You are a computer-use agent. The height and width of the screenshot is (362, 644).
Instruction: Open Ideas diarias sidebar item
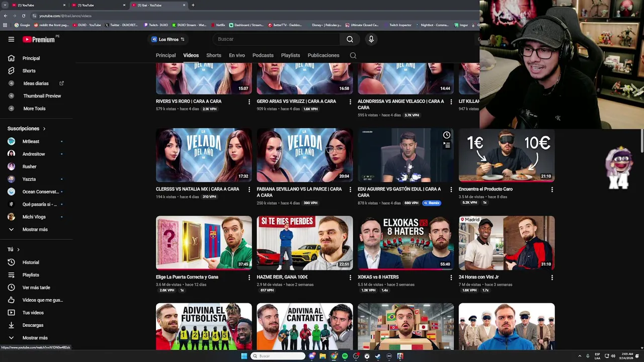36,83
